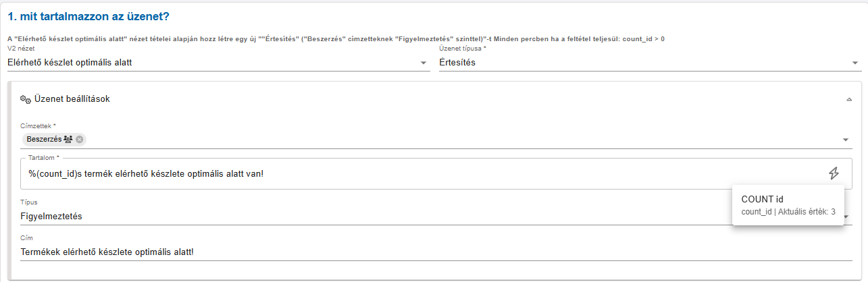The width and height of the screenshot is (868, 282).
Task: Click the Üzenet beállítások header title
Action: [x=72, y=99]
